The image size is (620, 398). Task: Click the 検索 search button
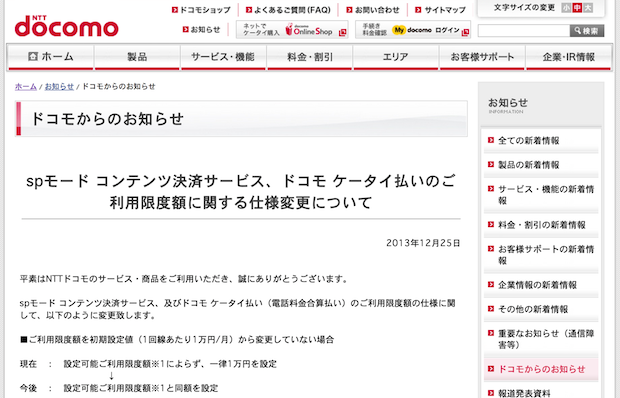tap(587, 30)
